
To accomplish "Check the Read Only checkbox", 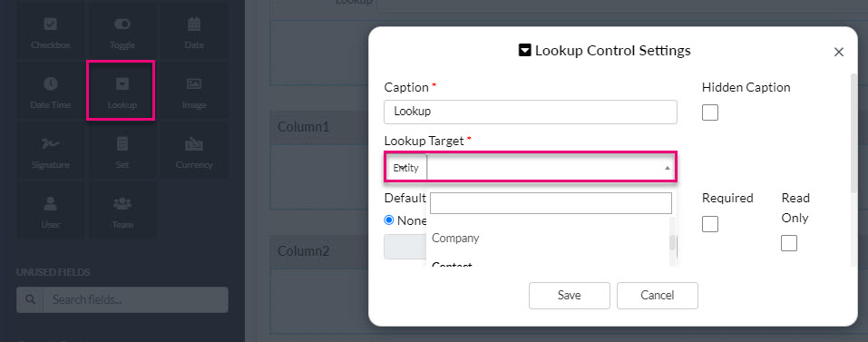I will (x=789, y=243).
